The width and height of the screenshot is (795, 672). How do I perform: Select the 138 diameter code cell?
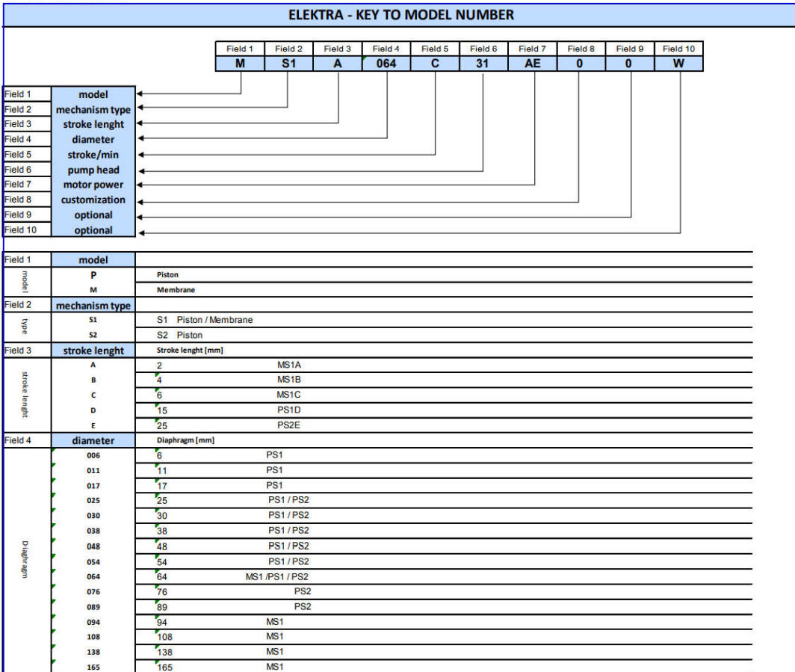click(93, 652)
